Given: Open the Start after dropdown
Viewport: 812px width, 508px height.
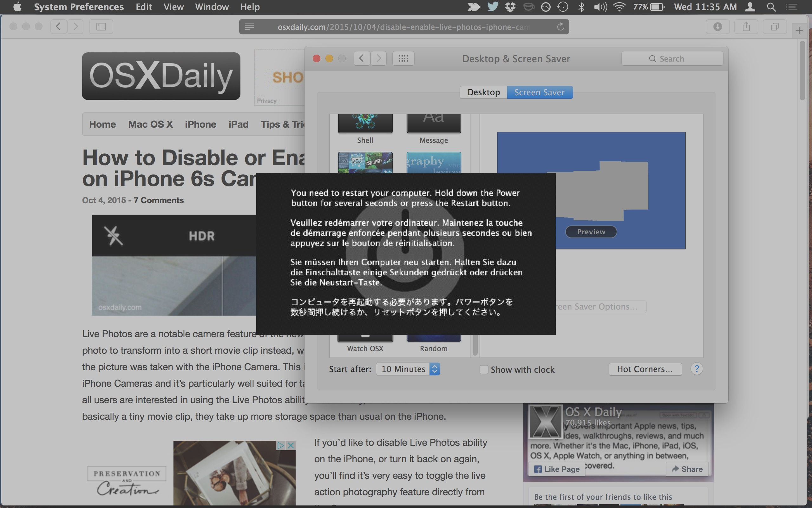Looking at the screenshot, I should [x=408, y=369].
